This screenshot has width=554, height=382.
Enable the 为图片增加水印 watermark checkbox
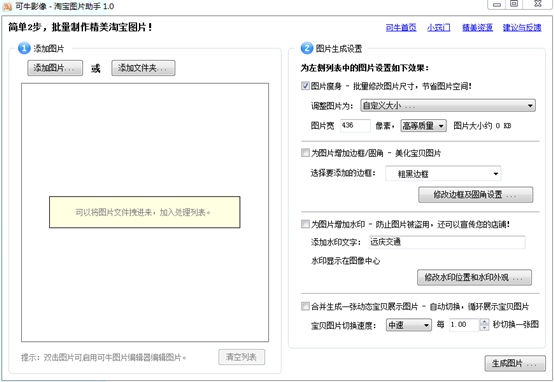305,224
